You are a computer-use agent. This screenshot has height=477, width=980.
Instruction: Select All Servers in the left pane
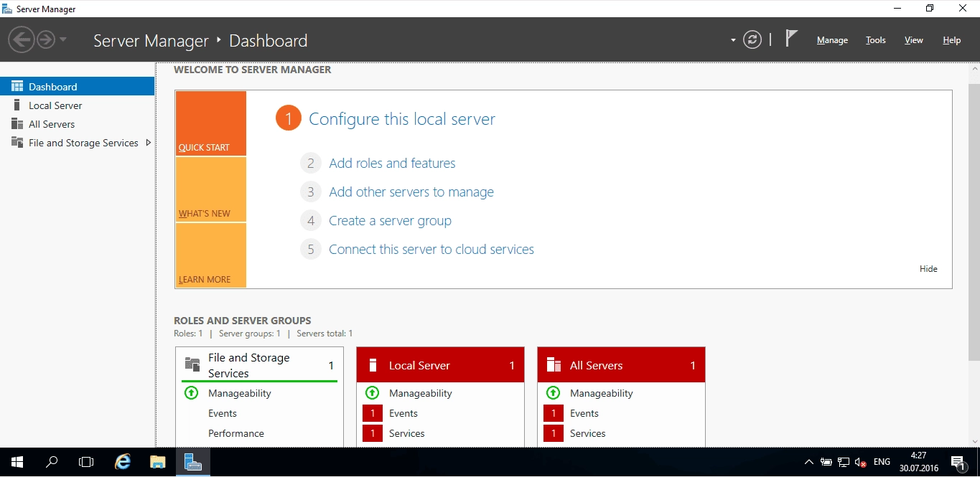78,124
